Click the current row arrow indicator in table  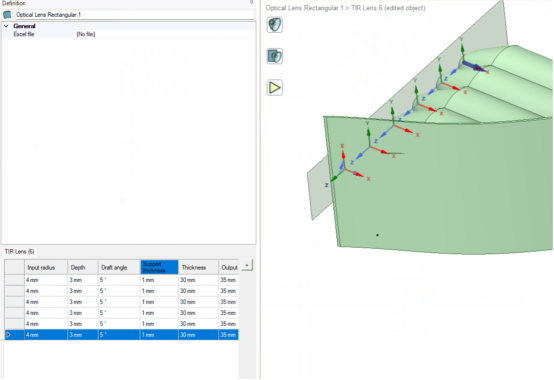coord(8,334)
